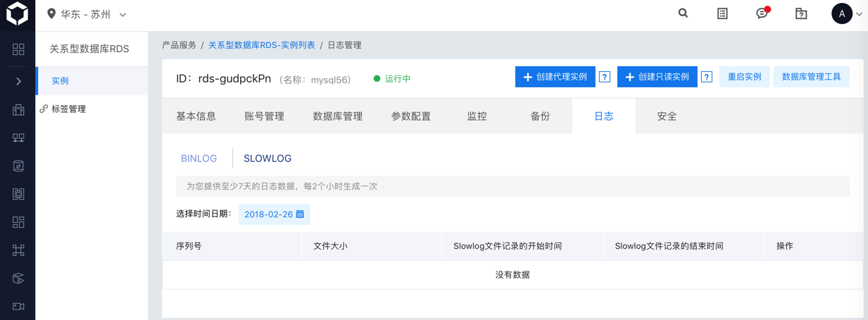Click the search magnifier icon
The width and height of the screenshot is (868, 320).
683,13
